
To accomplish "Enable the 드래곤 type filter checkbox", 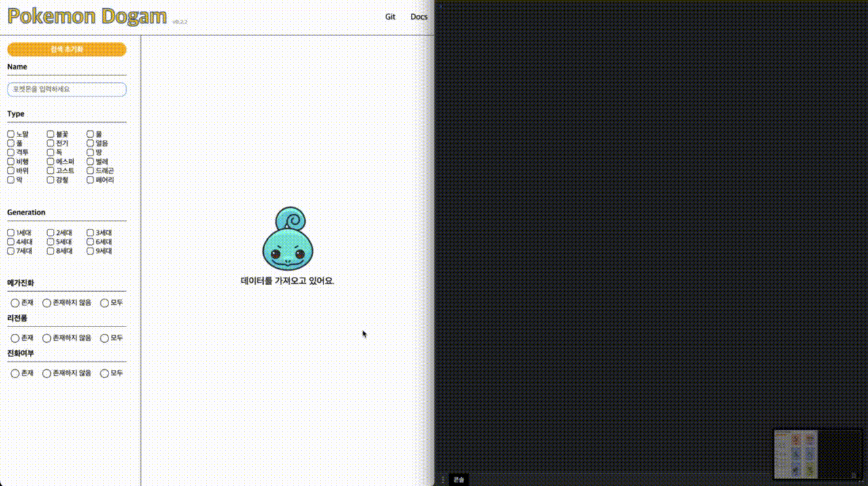I will 90,171.
